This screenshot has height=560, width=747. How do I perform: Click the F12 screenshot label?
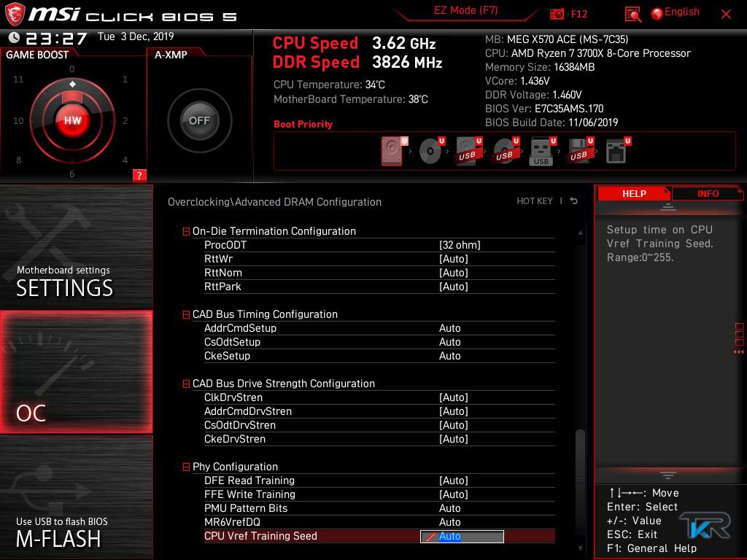tap(578, 14)
